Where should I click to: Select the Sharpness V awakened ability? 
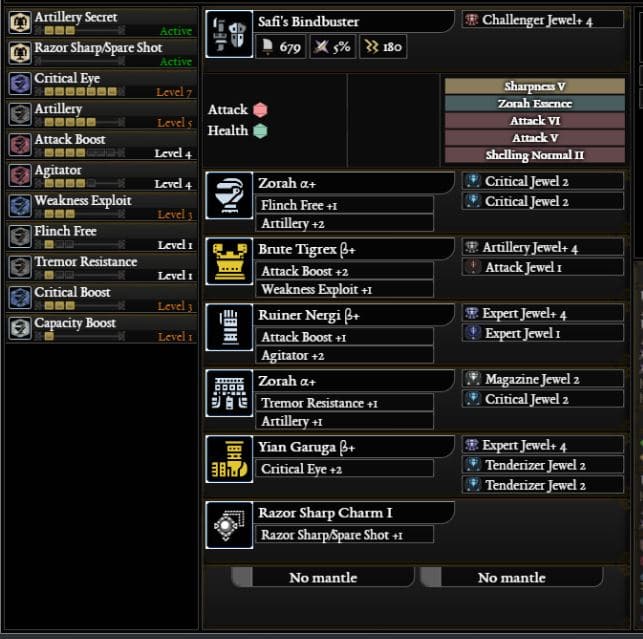coord(535,86)
